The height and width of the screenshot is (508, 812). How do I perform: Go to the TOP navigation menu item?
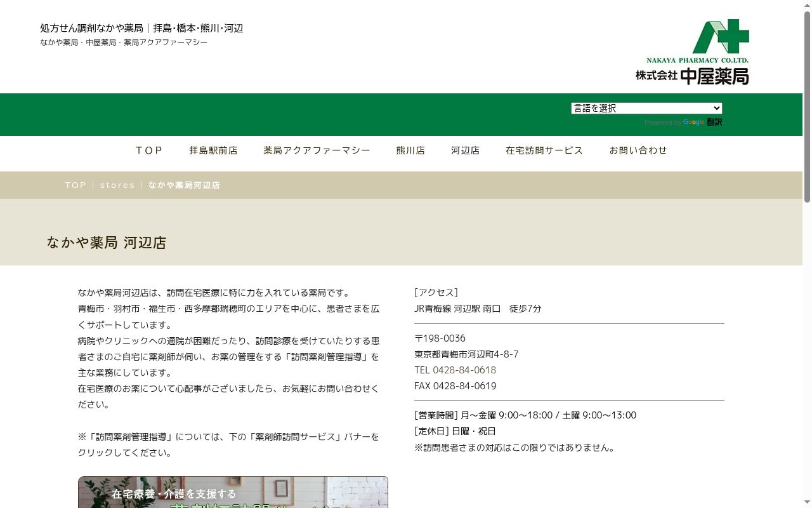pos(149,150)
